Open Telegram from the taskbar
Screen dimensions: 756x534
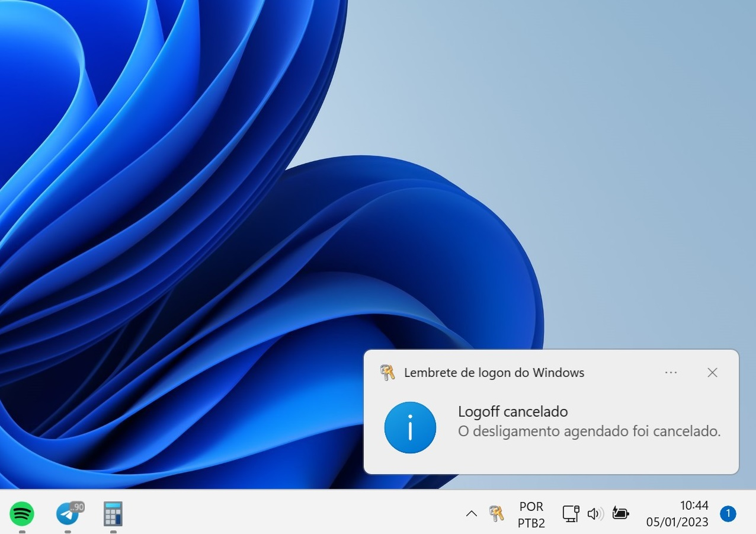[x=68, y=513]
